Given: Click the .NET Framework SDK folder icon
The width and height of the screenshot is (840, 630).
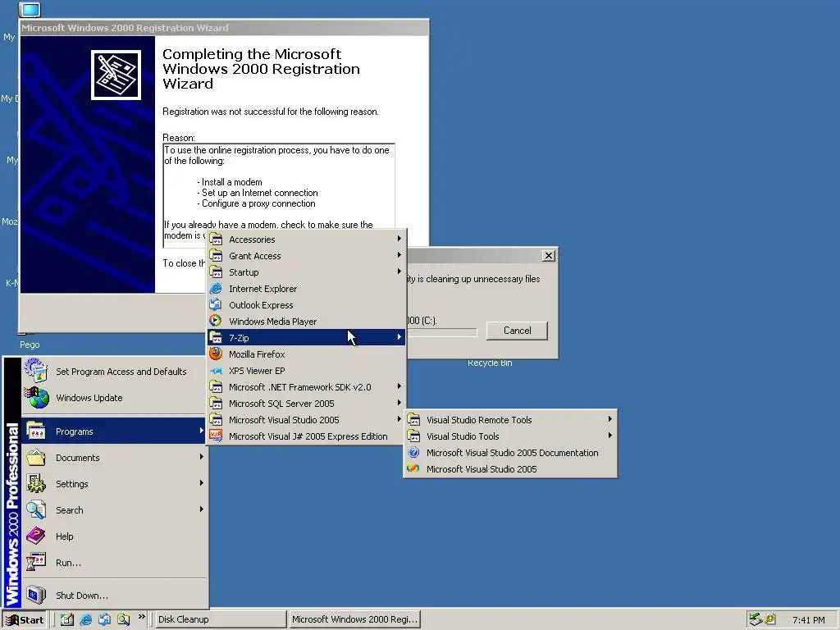Looking at the screenshot, I should click(x=216, y=387).
